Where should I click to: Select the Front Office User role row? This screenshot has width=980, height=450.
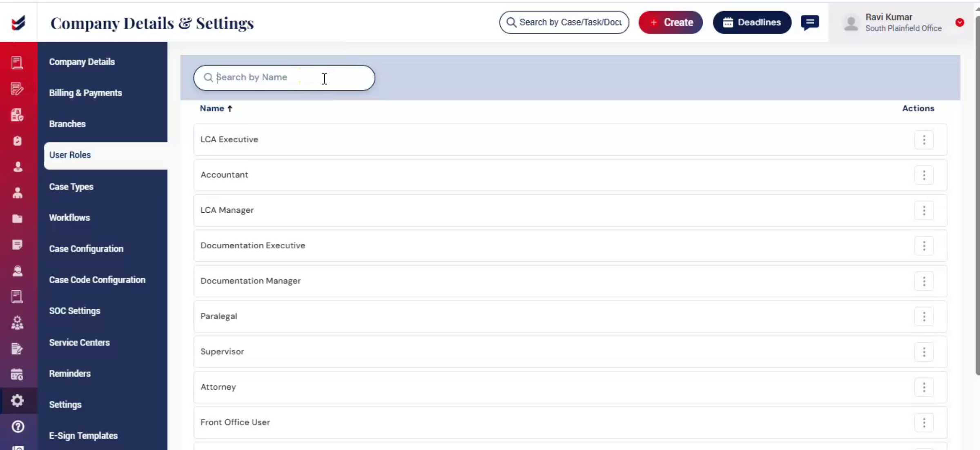point(570,422)
